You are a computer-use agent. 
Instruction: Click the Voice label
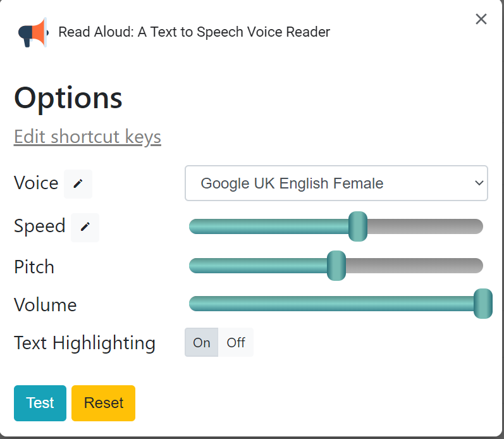point(36,183)
